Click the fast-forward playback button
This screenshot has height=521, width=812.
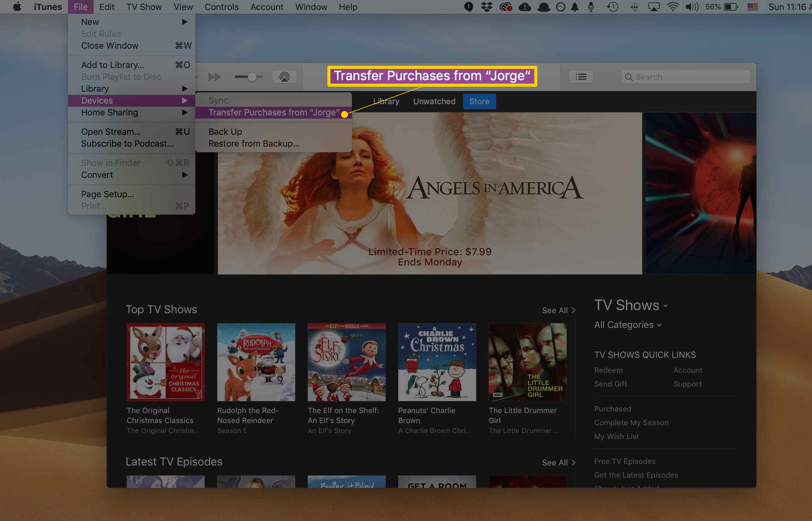tap(214, 77)
